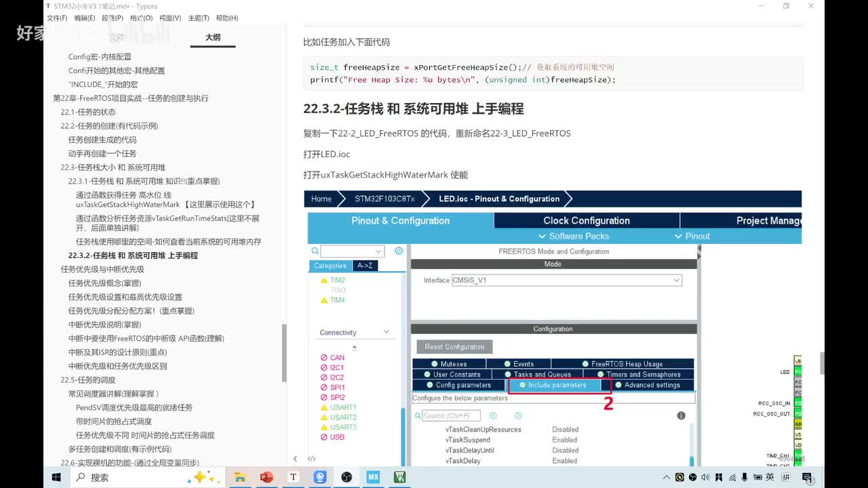
Task: Open STM32CubeMX (MX) taskbar icon
Action: pos(373,477)
